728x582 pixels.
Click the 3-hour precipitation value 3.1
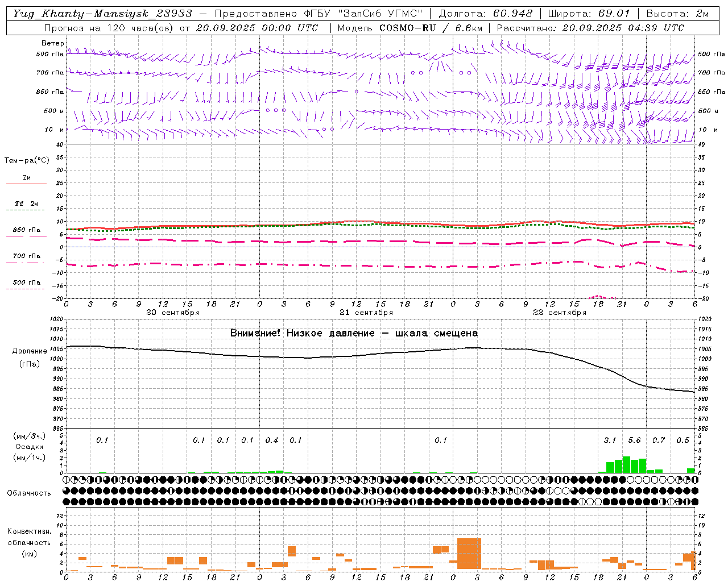pos(610,440)
